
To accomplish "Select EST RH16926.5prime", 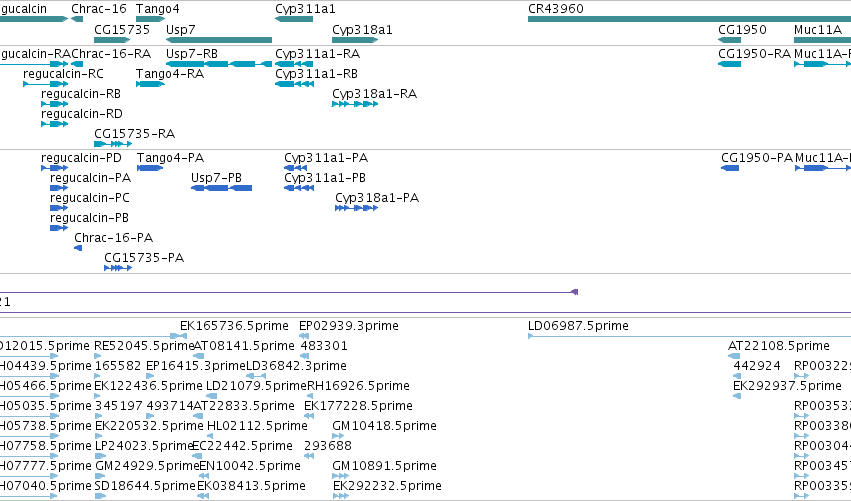I will [x=358, y=385].
